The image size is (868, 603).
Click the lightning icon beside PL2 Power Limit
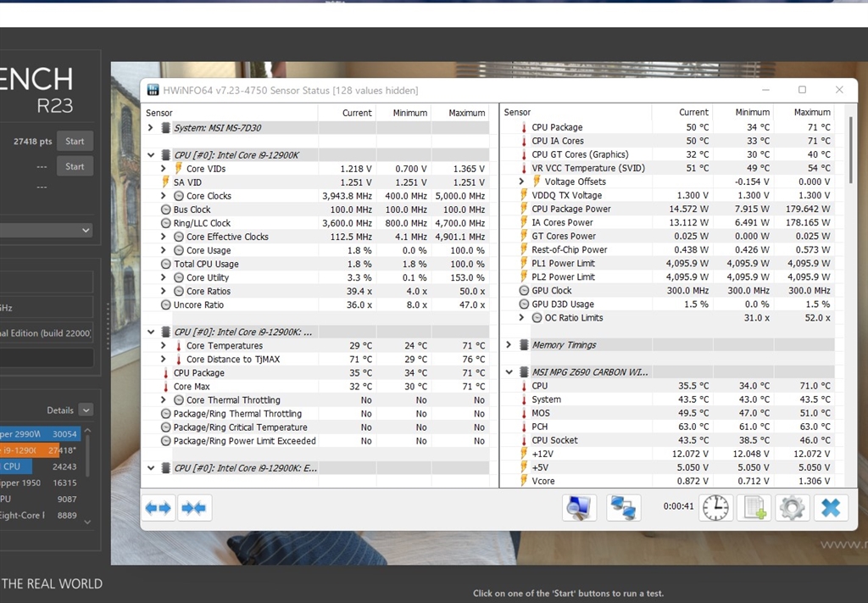click(x=523, y=276)
